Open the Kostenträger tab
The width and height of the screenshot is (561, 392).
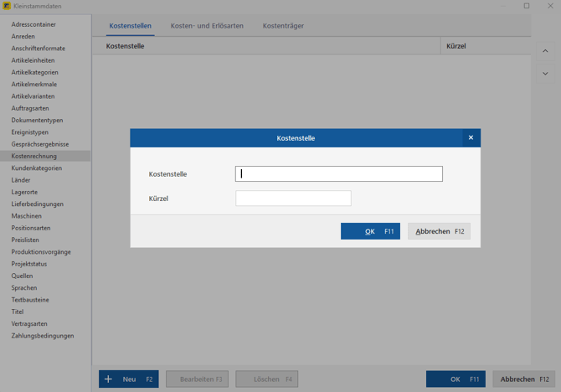pyautogui.click(x=283, y=26)
